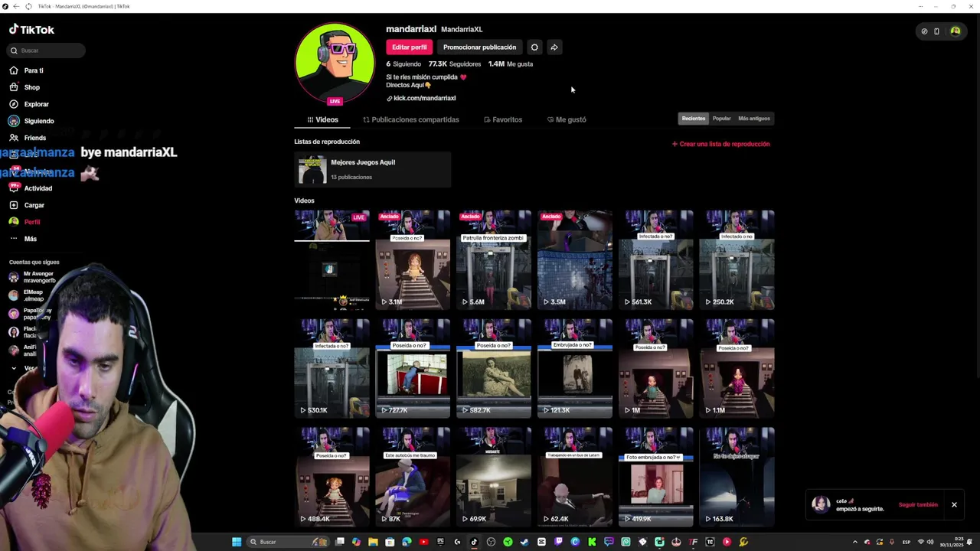
Task: Open Actividad notifications
Action: tap(31, 188)
